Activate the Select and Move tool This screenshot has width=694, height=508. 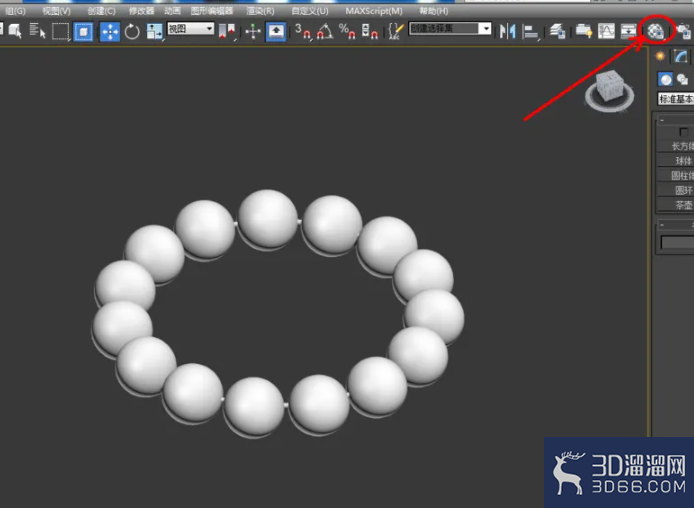pos(110,32)
